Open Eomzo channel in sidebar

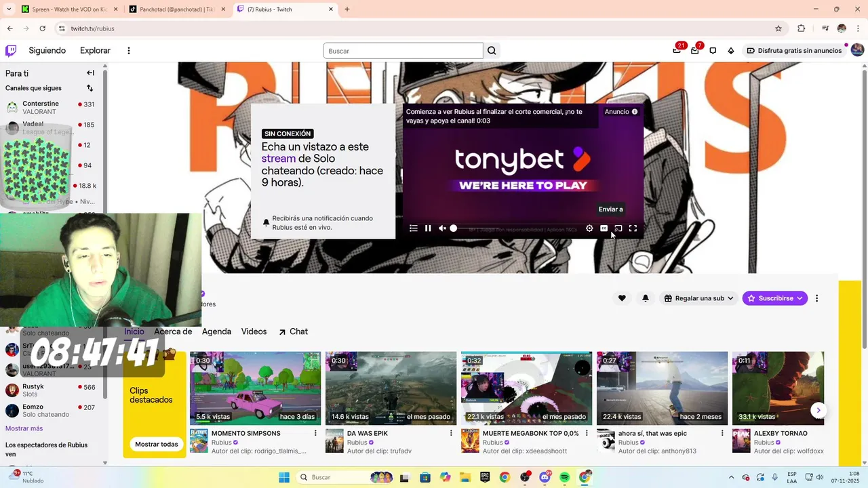(51, 410)
